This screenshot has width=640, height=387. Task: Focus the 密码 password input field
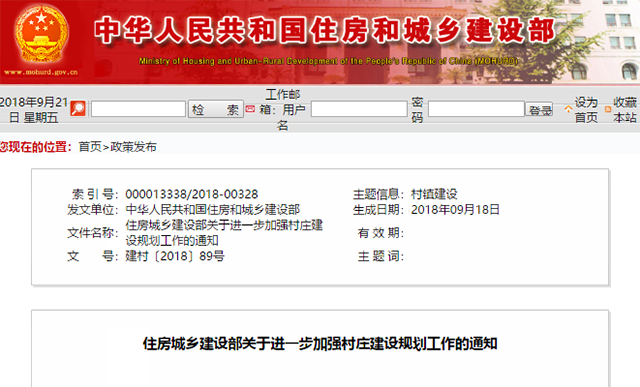click(476, 109)
